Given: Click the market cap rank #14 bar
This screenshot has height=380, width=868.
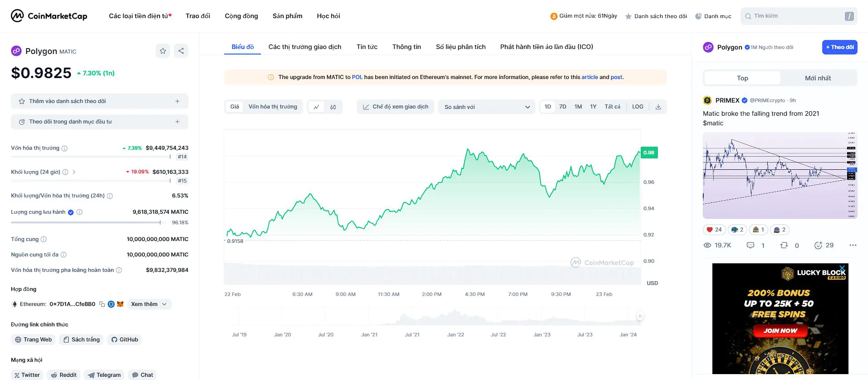Looking at the screenshot, I should pos(91,157).
